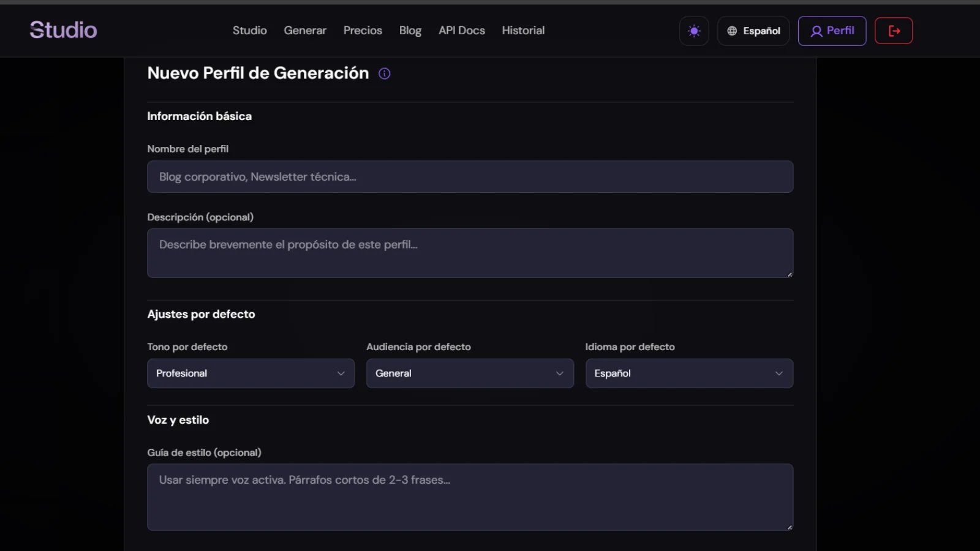Open the Precios page link

pos(363,31)
